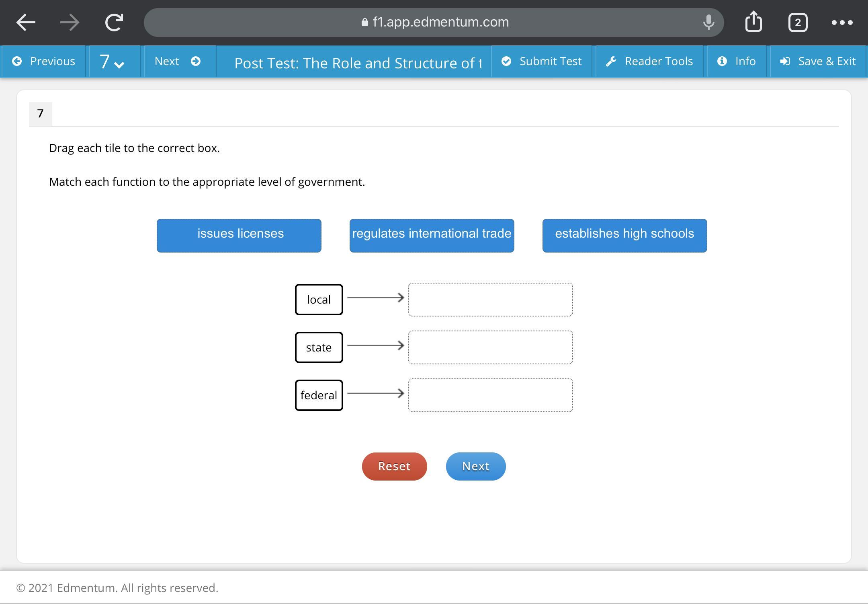
Task: Open the Info panel
Action: coord(736,61)
